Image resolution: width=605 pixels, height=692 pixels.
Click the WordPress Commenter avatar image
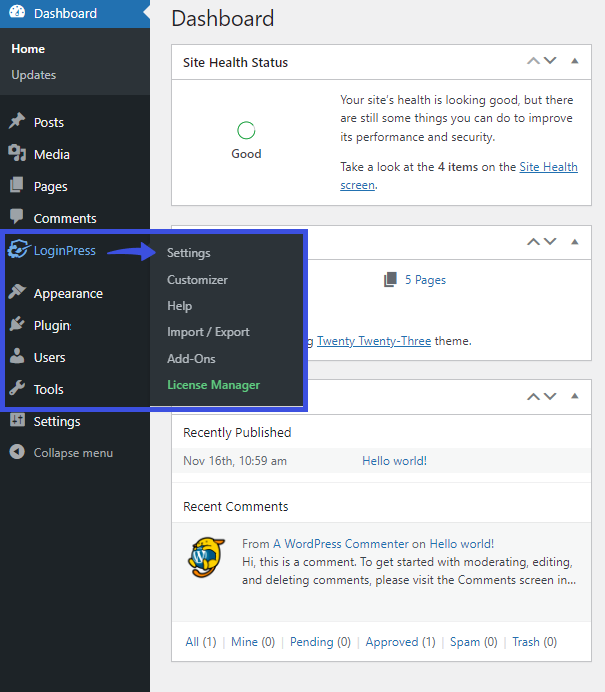(206, 557)
